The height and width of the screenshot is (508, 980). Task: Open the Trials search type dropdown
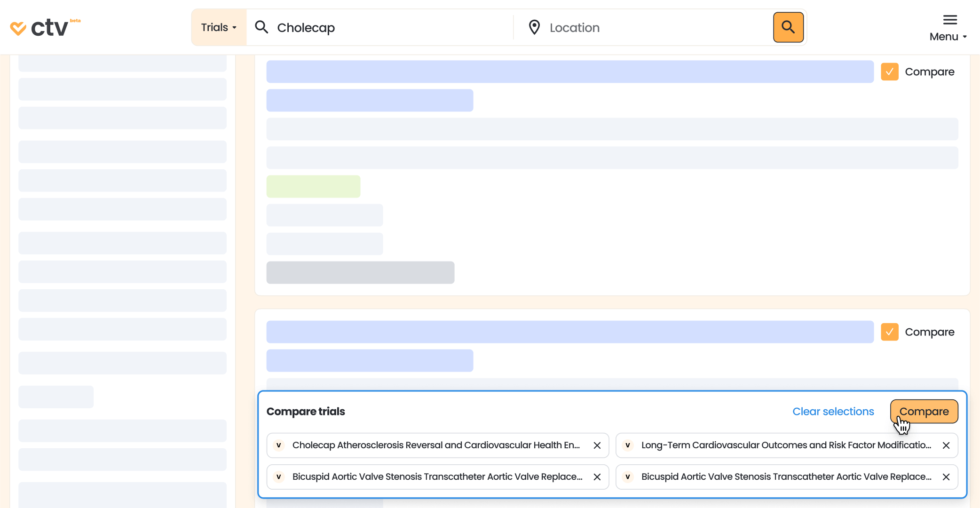(x=219, y=27)
